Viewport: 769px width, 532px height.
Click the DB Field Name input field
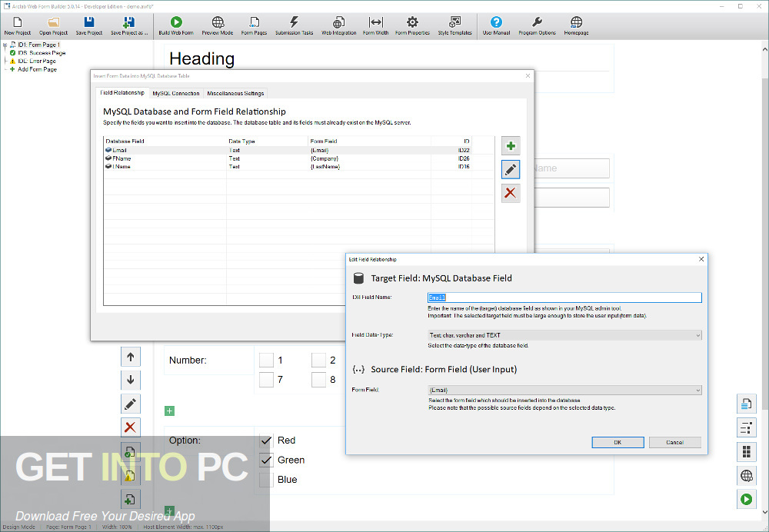tap(564, 298)
